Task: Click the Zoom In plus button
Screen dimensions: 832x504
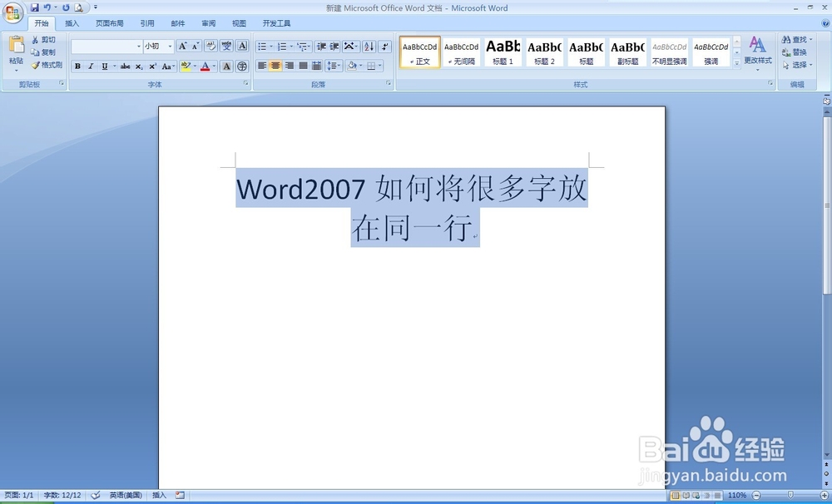Action: tap(824, 495)
